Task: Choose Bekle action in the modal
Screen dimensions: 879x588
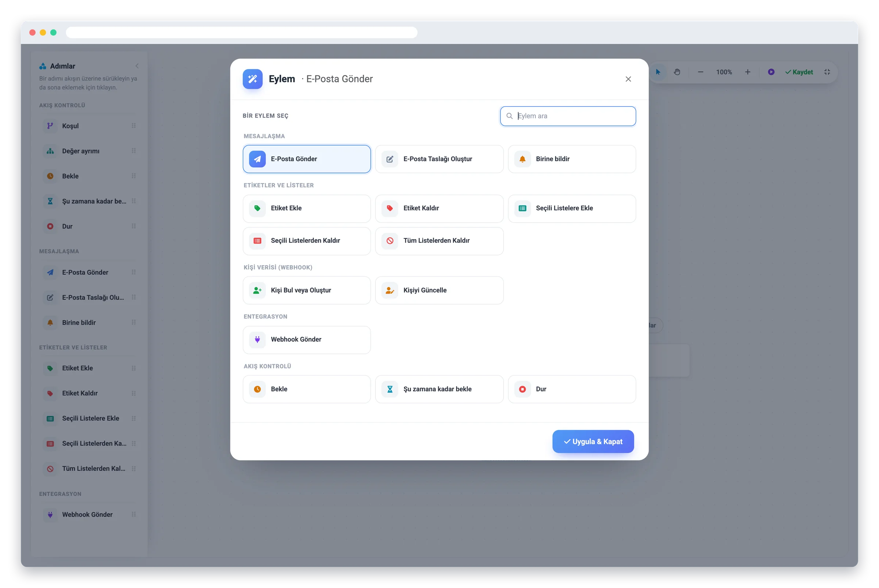Action: click(x=307, y=389)
